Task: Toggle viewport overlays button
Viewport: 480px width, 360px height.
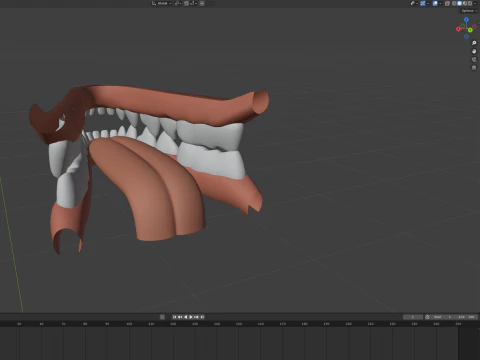Action: point(435,3)
